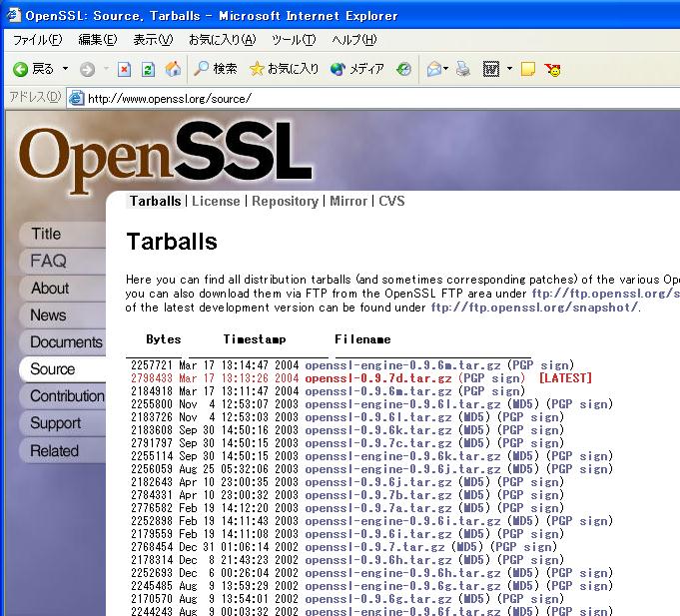
Task: Download openssl-0.9.6m.tar.gz
Action: coord(378,391)
